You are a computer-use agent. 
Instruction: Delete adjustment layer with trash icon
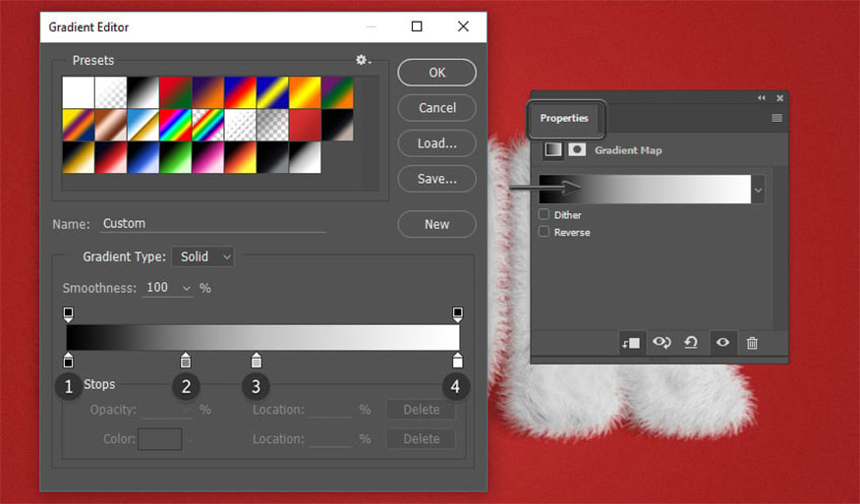(x=752, y=342)
